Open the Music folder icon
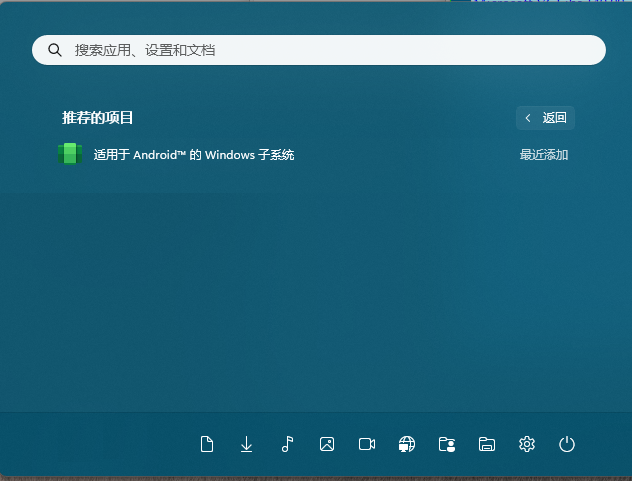This screenshot has height=481, width=632. (x=287, y=444)
